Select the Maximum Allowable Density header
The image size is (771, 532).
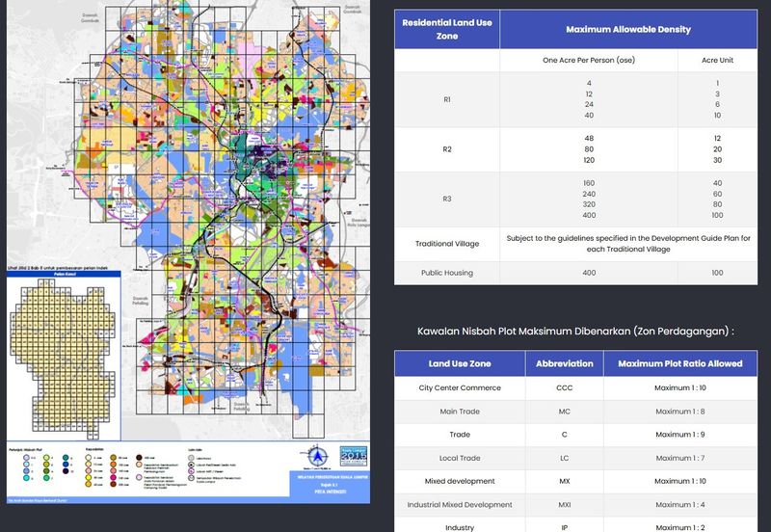pos(628,29)
